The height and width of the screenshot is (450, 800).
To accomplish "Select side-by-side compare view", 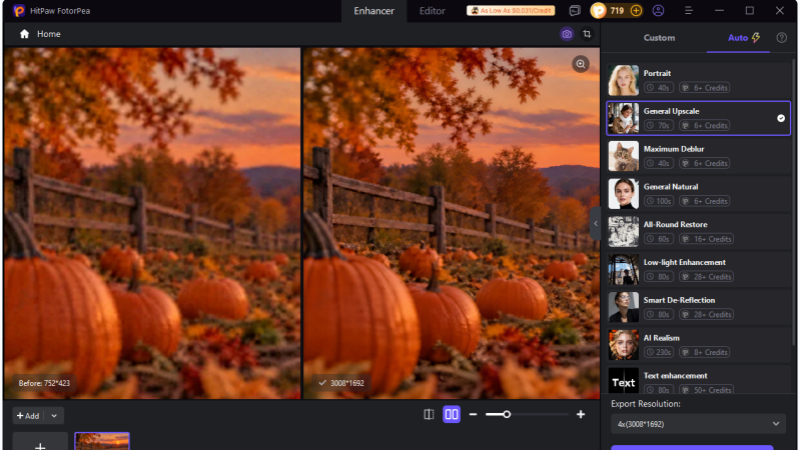I will click(451, 414).
